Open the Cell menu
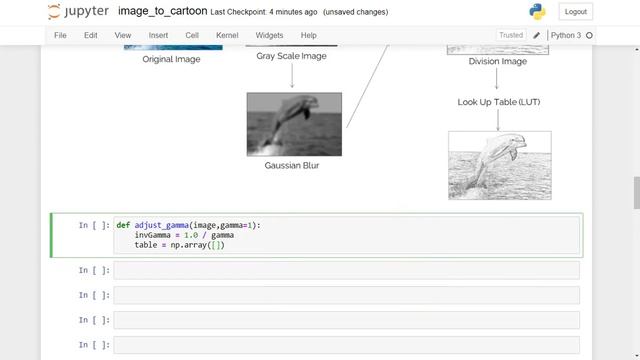This screenshot has height=360, width=640. 192,36
